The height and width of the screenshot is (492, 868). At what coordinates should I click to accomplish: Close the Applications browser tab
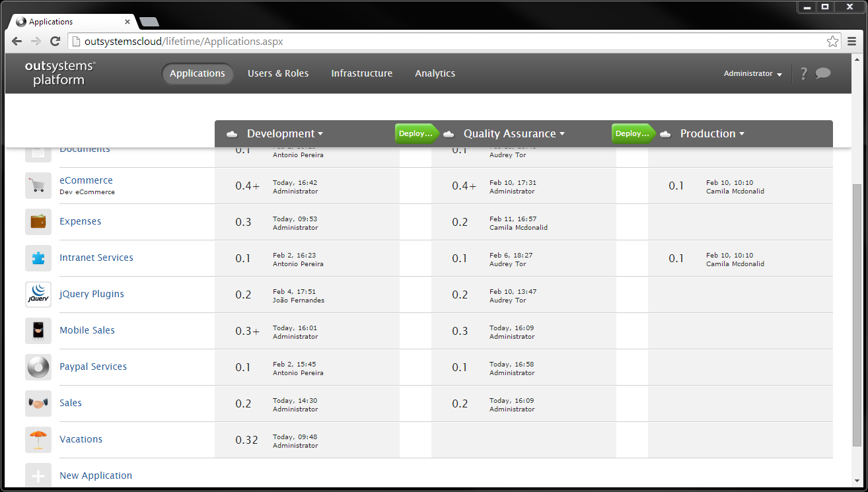click(x=127, y=22)
